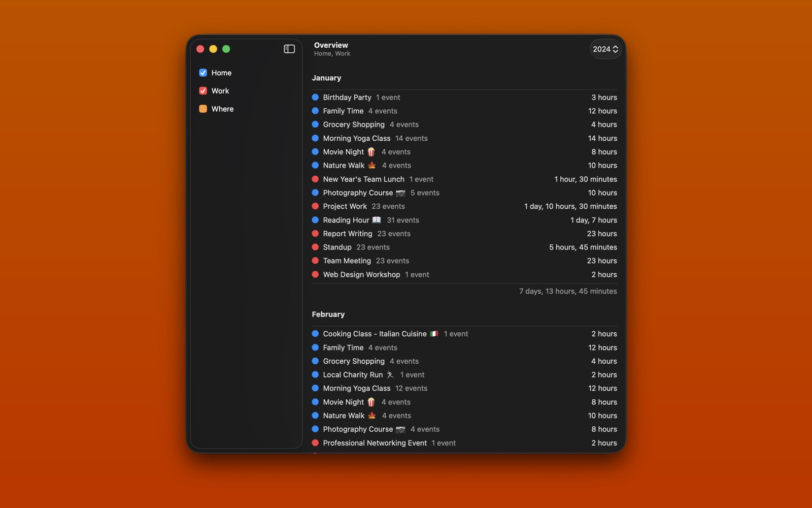Click the red dot beside Standup
Image resolution: width=812 pixels, height=508 pixels.
(315, 247)
